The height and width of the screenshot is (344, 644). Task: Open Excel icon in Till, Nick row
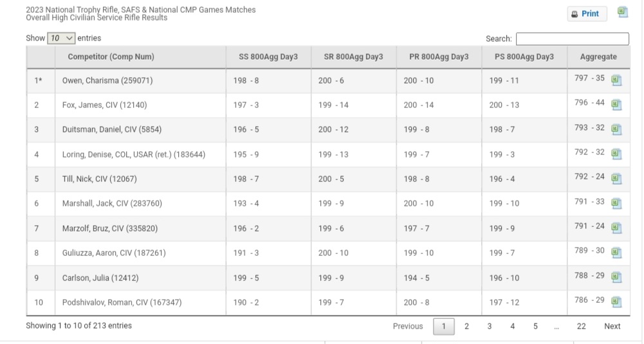pyautogui.click(x=616, y=179)
